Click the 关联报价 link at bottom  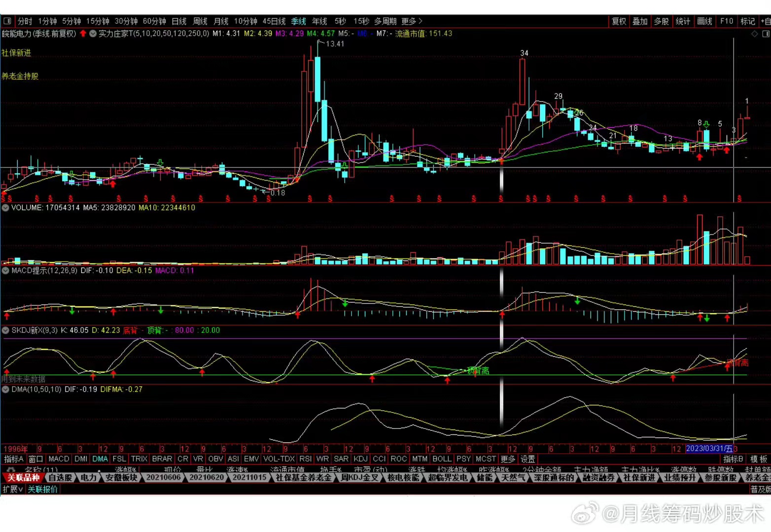pyautogui.click(x=43, y=489)
